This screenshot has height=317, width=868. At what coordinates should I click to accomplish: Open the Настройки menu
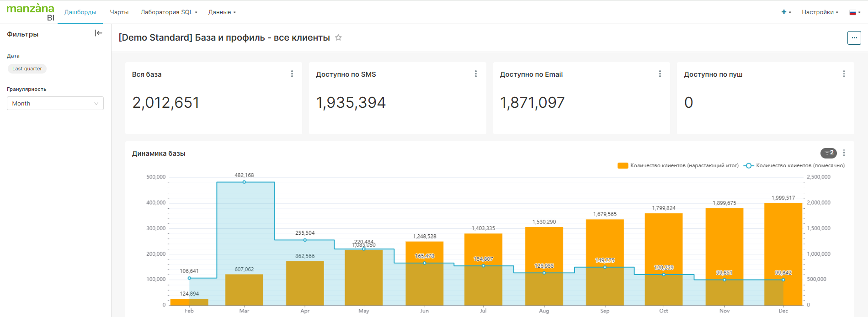pos(820,12)
